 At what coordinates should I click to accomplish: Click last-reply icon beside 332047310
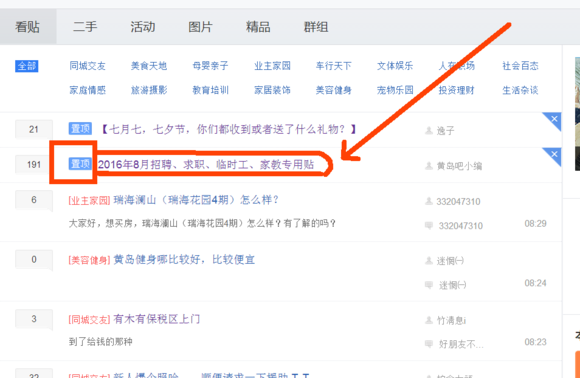pyautogui.click(x=429, y=225)
